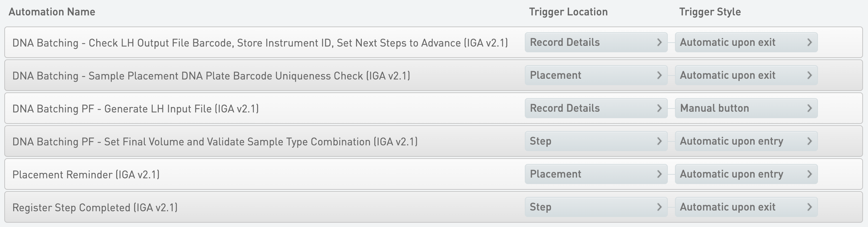Select the Check LH Output File Barcode automation row
The height and width of the screenshot is (227, 868).
(x=260, y=43)
